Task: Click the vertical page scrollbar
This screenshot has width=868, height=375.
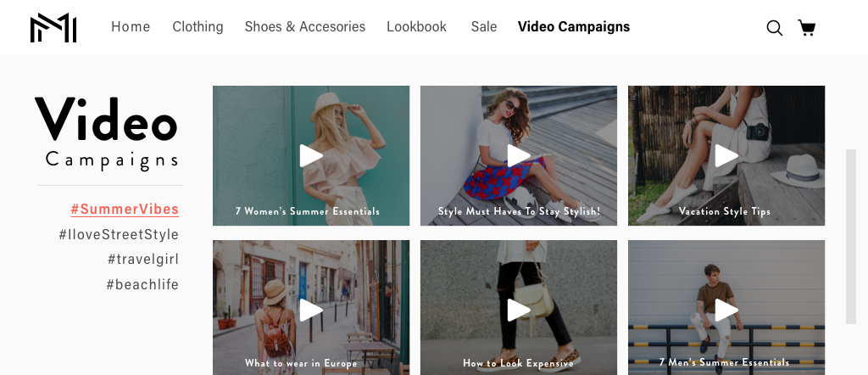Action: [851, 237]
